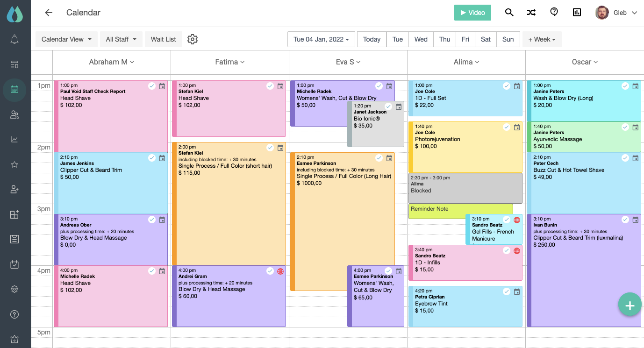Screen dimensions: 644x348
Task: Expand the All Staff filter dropdown
Action: [121, 39]
